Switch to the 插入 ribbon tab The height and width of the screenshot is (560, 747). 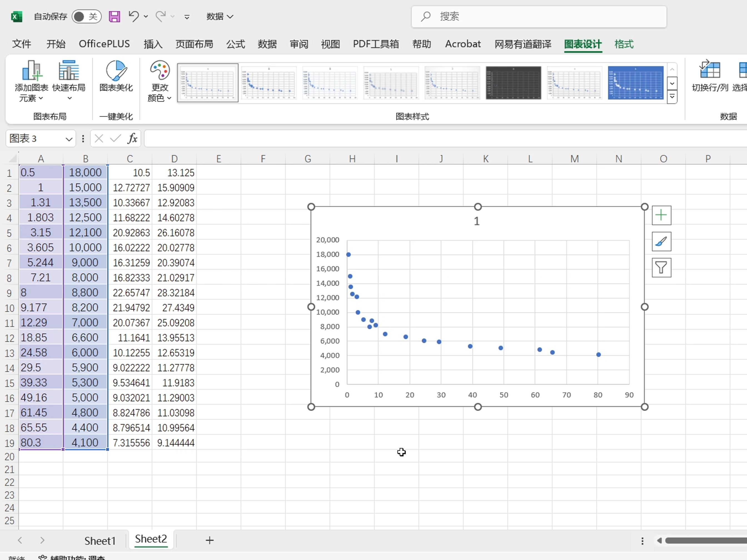tap(153, 44)
